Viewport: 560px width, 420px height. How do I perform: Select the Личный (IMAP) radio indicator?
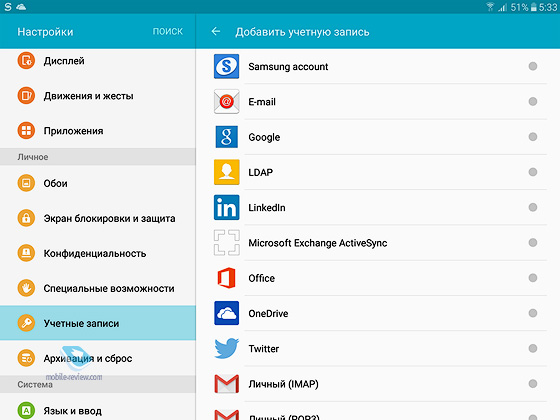click(532, 384)
